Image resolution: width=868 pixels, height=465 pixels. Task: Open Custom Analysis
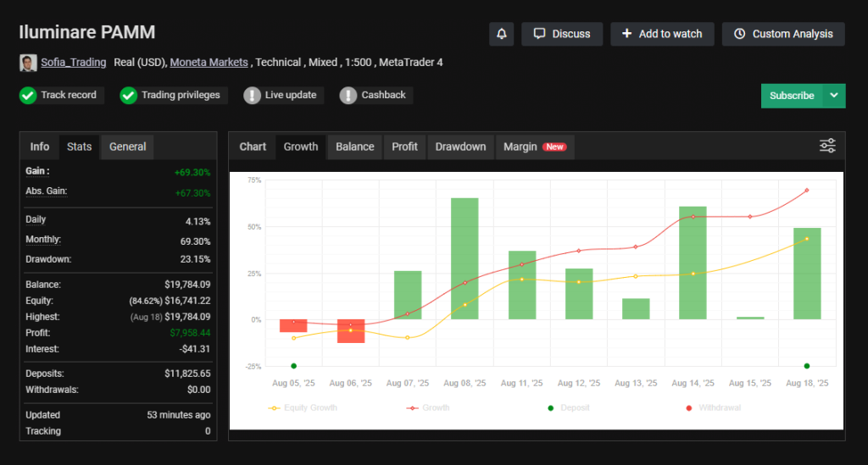tap(783, 34)
